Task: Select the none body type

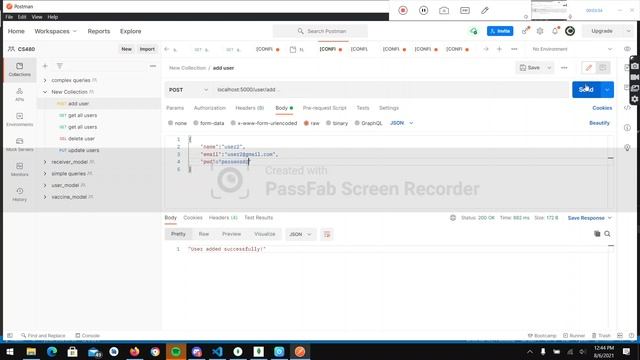Action: click(178, 123)
